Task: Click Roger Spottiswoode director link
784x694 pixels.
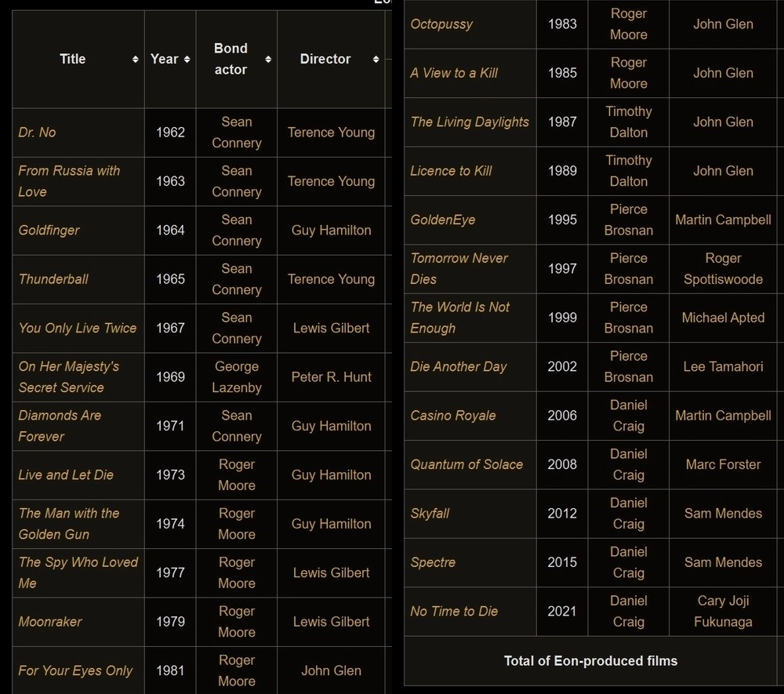Action: tap(723, 268)
